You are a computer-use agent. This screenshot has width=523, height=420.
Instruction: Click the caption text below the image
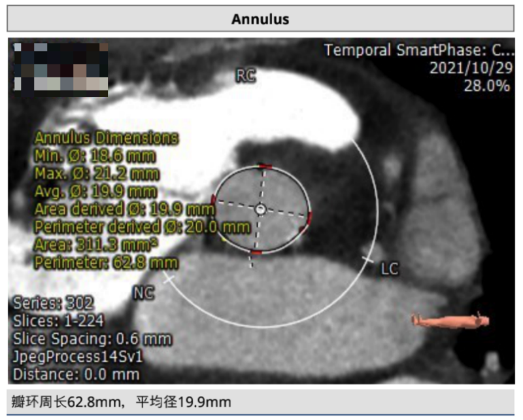[122, 400]
